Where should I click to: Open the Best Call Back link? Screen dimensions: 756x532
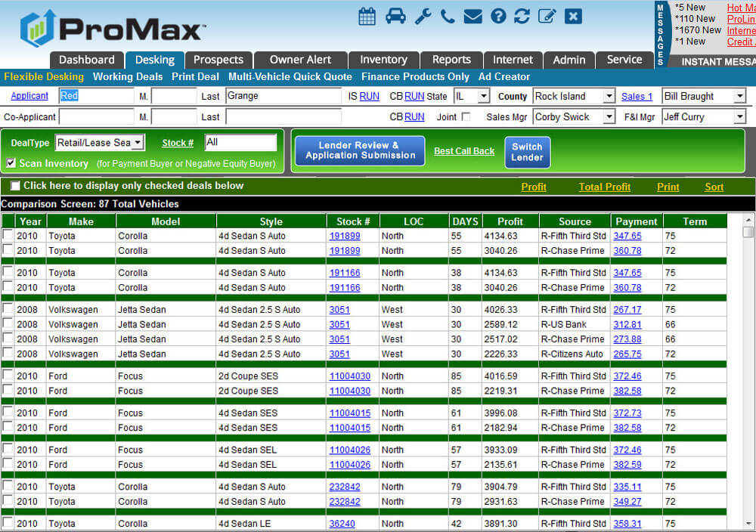(x=464, y=151)
